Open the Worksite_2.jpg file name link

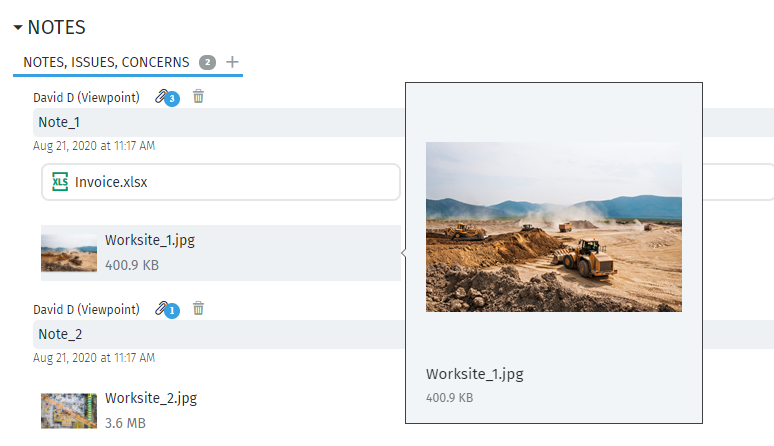151,398
